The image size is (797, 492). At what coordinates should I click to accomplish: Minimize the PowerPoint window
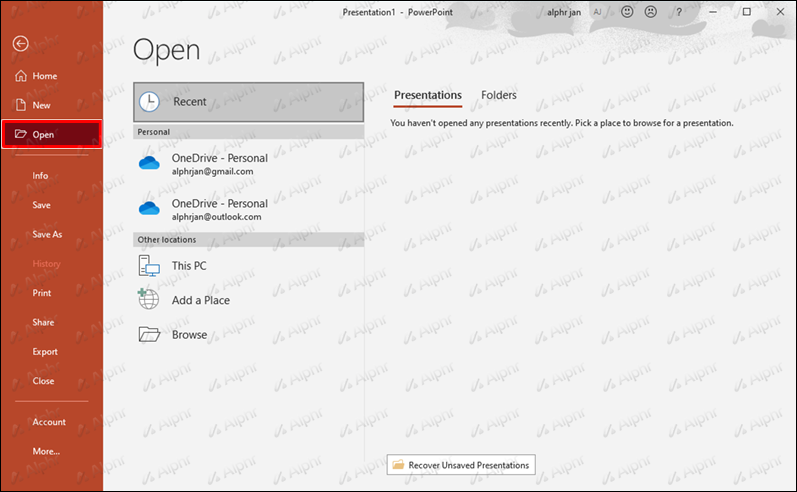point(713,12)
